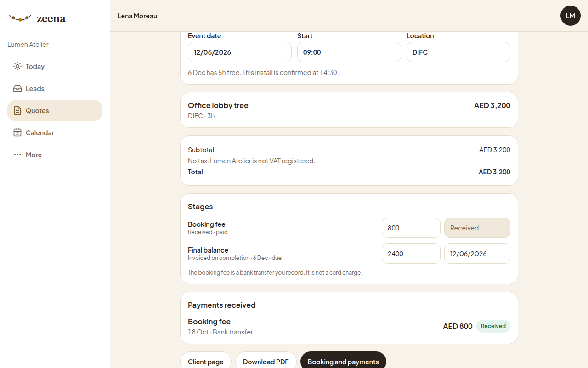Click the 'Received · paid' stage subtext

[x=208, y=232]
